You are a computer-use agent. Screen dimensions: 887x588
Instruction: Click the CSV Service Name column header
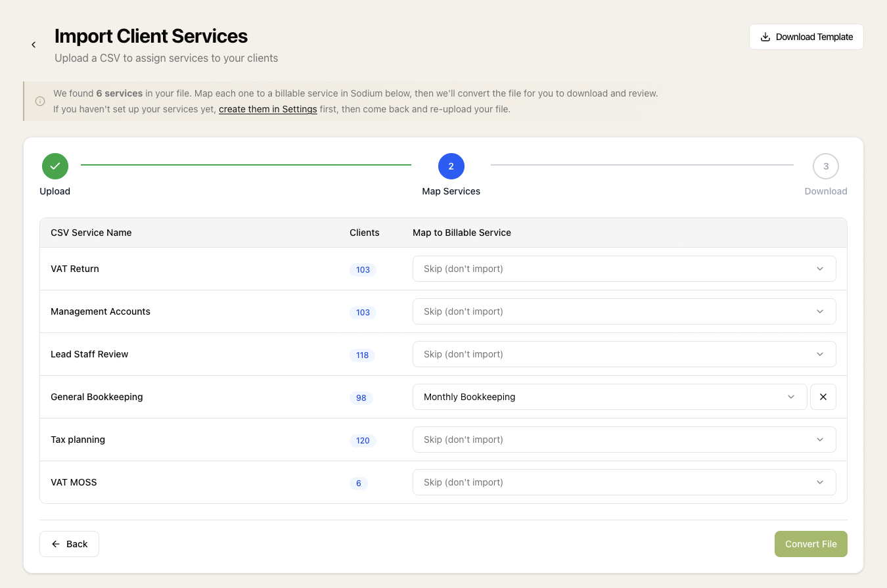pos(91,233)
